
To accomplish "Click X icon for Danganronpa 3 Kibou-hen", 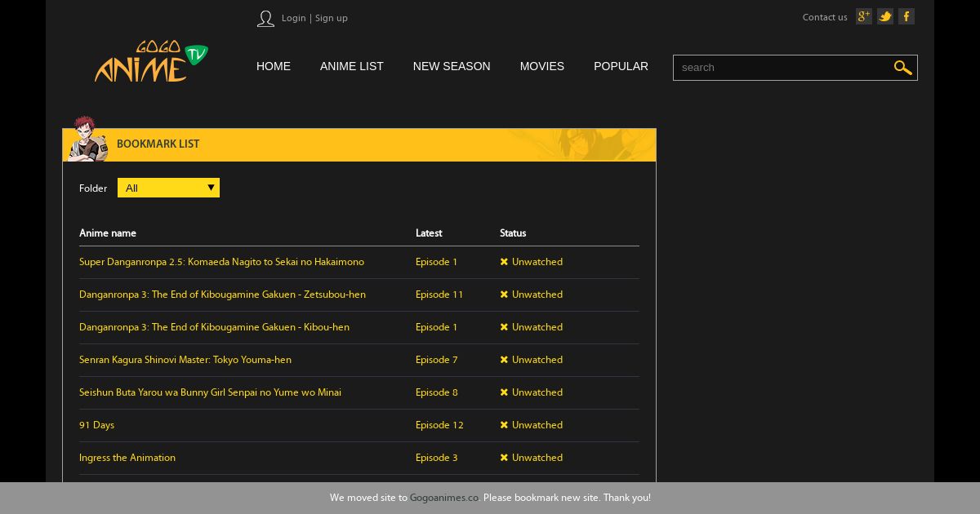I will pyautogui.click(x=504, y=327).
